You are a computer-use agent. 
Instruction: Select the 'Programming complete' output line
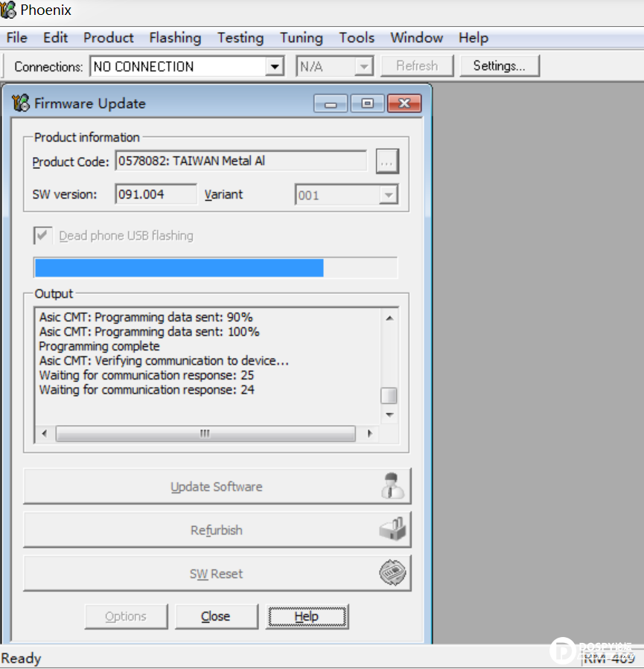(x=100, y=346)
